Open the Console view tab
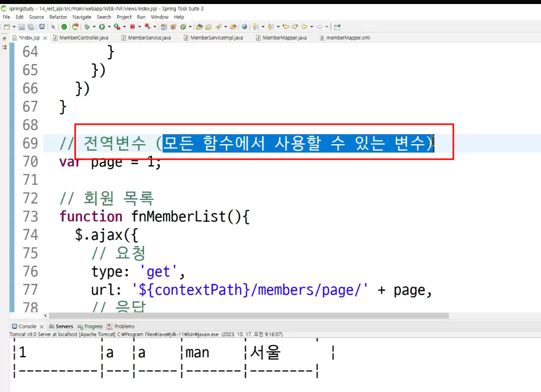Viewport: 541px width, 392px height. pyautogui.click(x=24, y=326)
